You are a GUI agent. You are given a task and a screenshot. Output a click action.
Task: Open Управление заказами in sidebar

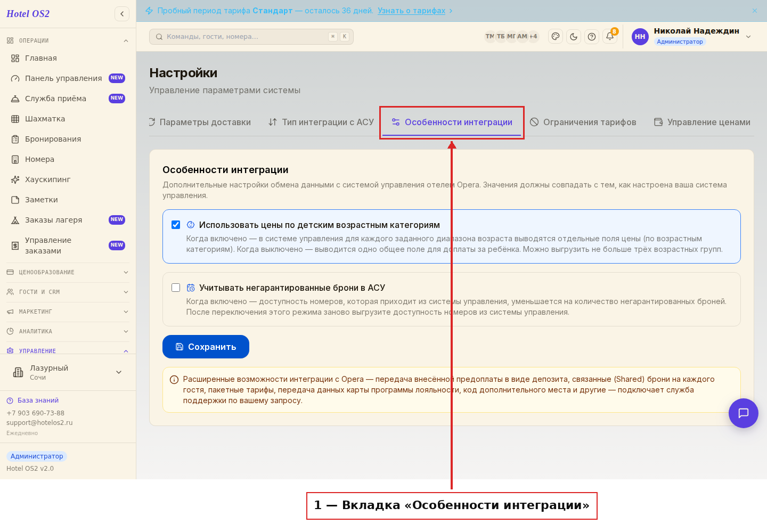pyautogui.click(x=68, y=245)
